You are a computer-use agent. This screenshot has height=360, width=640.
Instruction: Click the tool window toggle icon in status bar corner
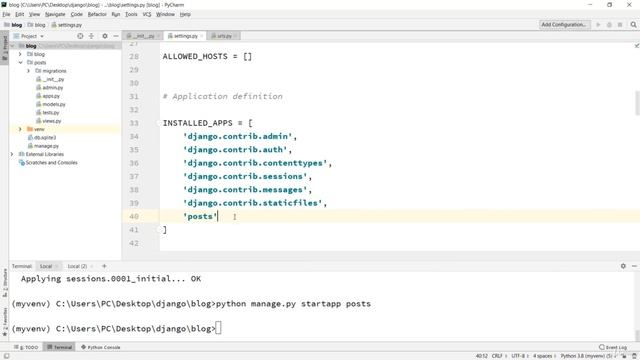6,356
